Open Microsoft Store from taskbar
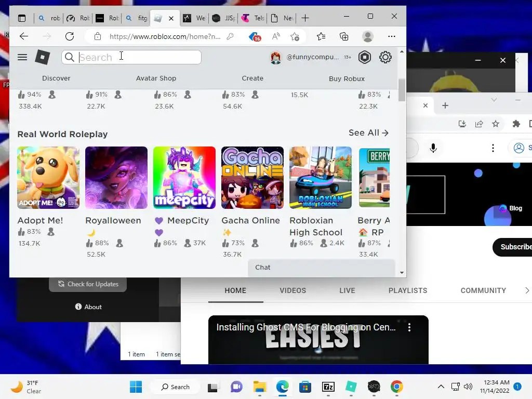The height and width of the screenshot is (399, 532). [305, 387]
